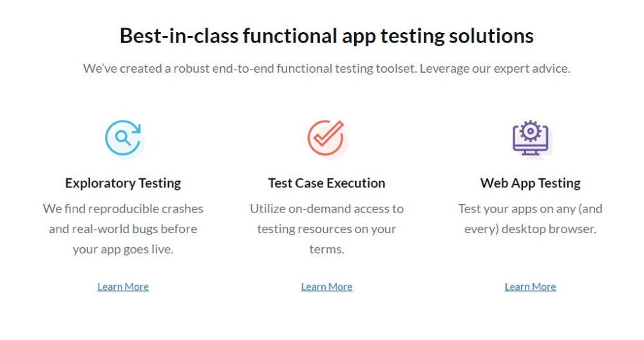The width and height of the screenshot is (644, 340).
Task: Click the 'and real-world bugs before' text line
Action: [x=123, y=229]
